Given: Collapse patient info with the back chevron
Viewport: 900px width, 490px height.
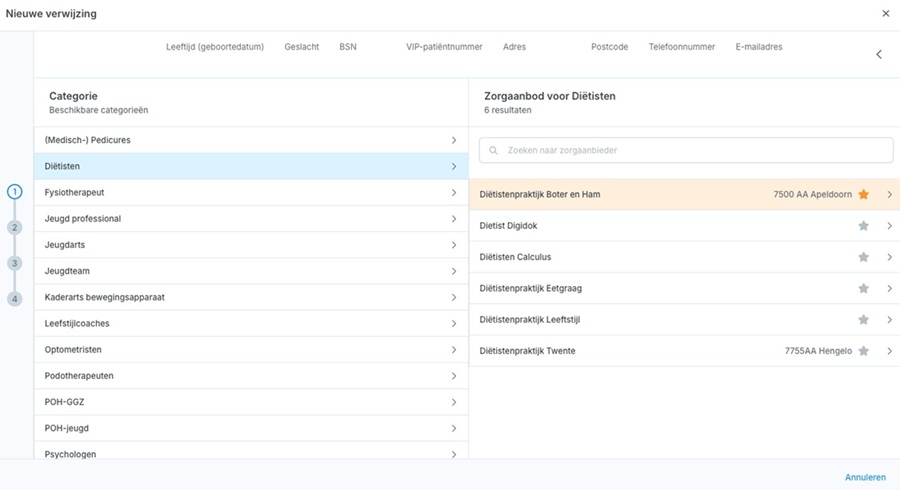Looking at the screenshot, I should point(879,55).
